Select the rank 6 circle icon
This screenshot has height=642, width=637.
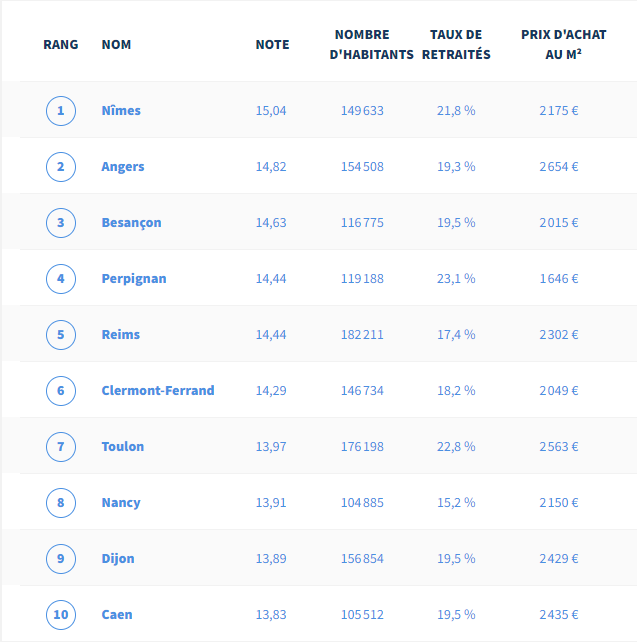point(61,391)
